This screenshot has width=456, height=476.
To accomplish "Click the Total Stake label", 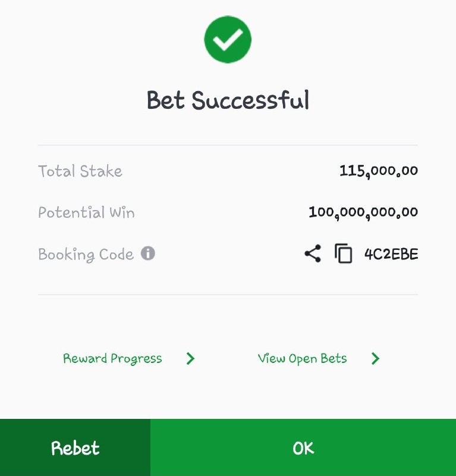I will 80,171.
